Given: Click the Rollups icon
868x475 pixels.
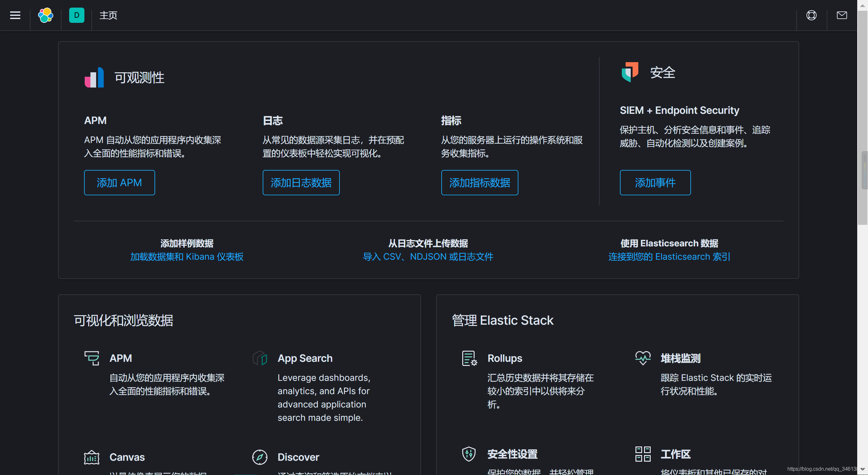Looking at the screenshot, I should [x=470, y=358].
